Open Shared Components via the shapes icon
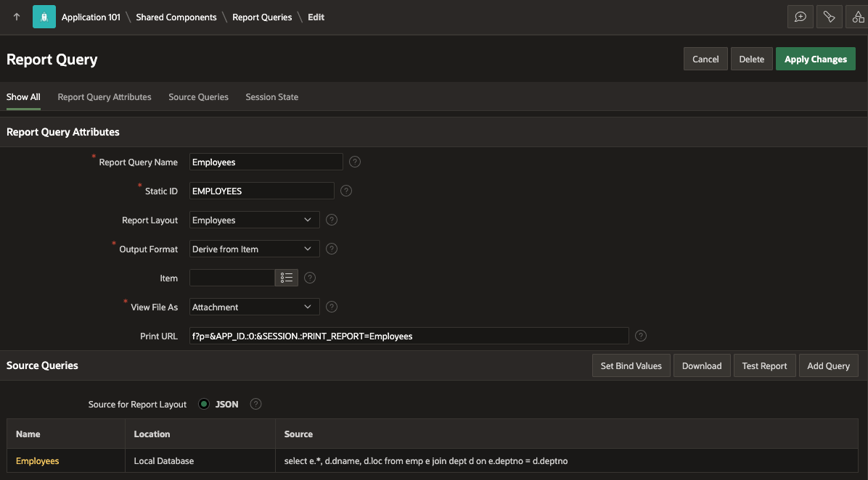This screenshot has width=868, height=480. point(858,16)
